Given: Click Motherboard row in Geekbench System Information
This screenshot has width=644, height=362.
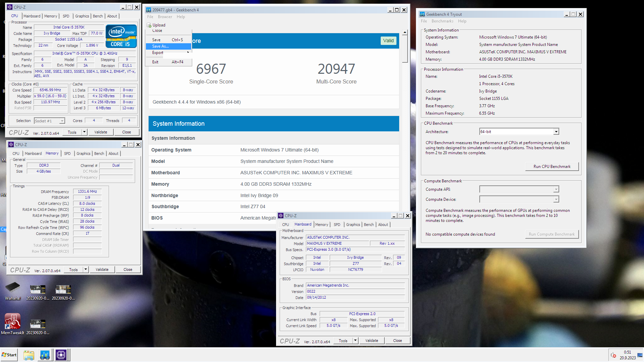Looking at the screenshot, I should (274, 173).
